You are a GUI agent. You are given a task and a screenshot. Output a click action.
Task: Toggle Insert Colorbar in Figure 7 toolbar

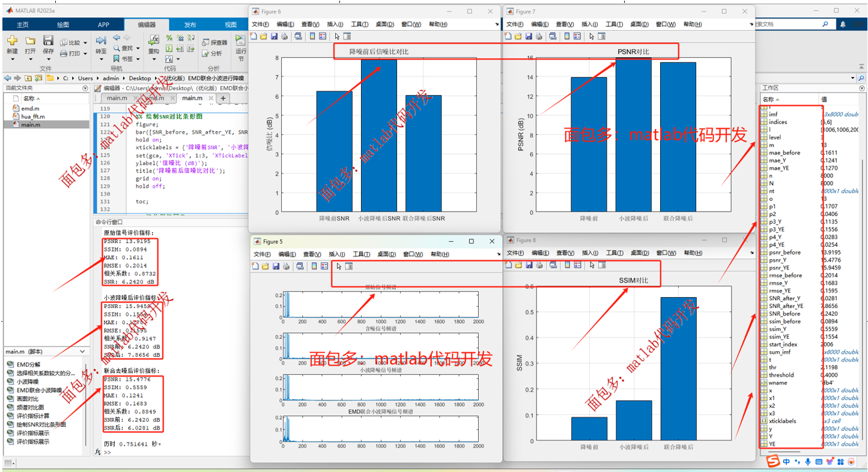(566, 36)
